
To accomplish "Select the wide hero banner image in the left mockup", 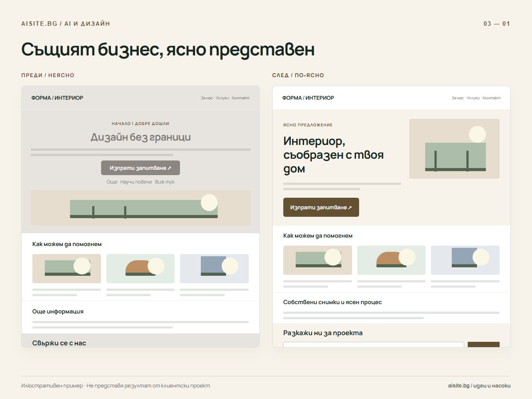I will [x=141, y=208].
